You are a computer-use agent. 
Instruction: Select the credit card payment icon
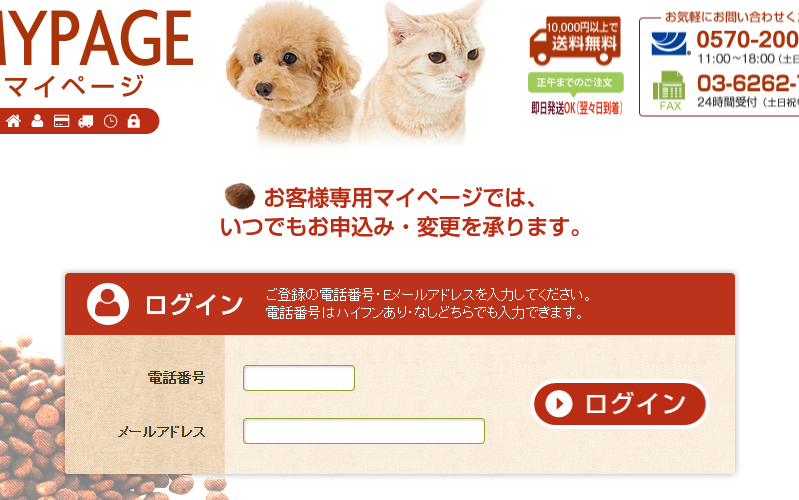[62, 121]
